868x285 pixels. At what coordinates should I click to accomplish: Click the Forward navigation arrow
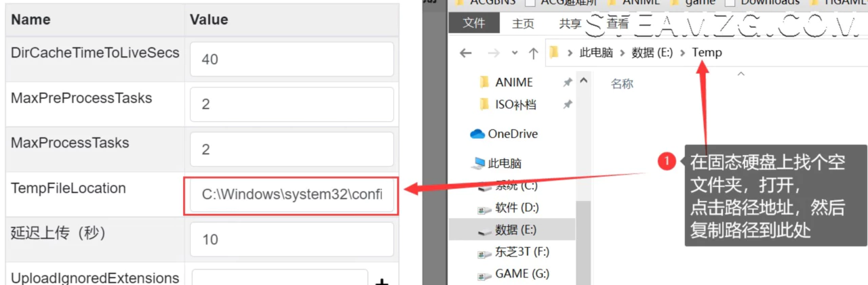point(493,53)
